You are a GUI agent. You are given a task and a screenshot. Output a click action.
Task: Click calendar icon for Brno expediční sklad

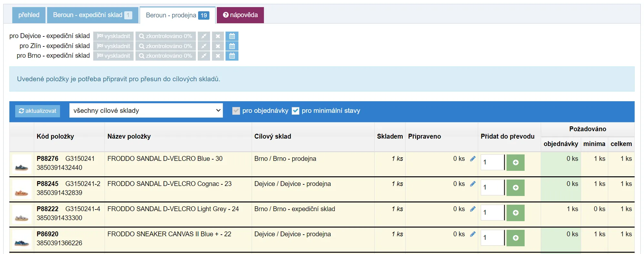tap(232, 56)
